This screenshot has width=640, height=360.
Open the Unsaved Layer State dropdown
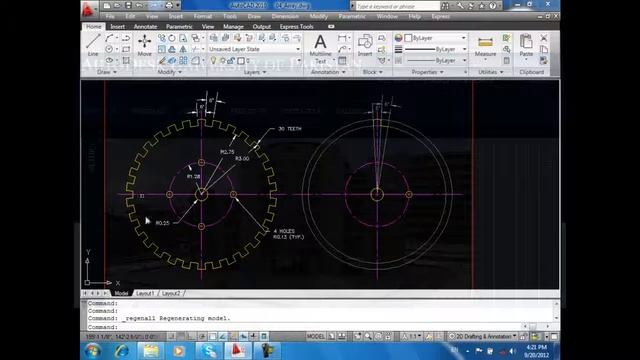pos(255,49)
